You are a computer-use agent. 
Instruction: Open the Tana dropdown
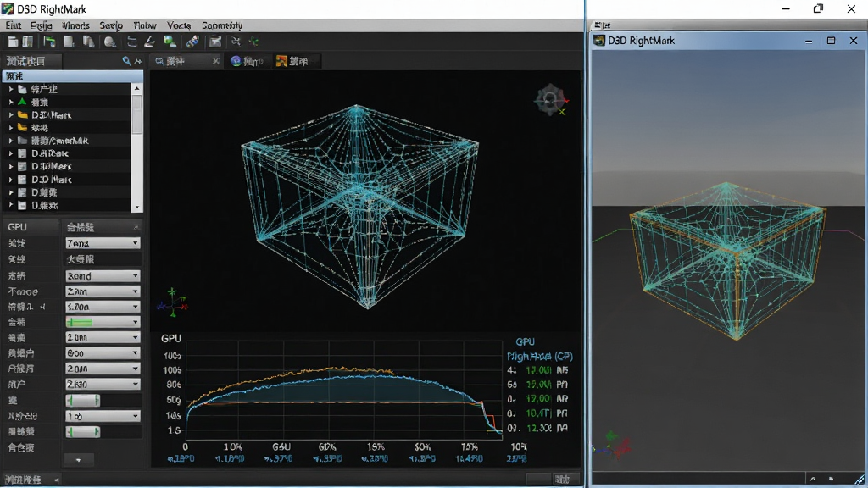(103, 243)
